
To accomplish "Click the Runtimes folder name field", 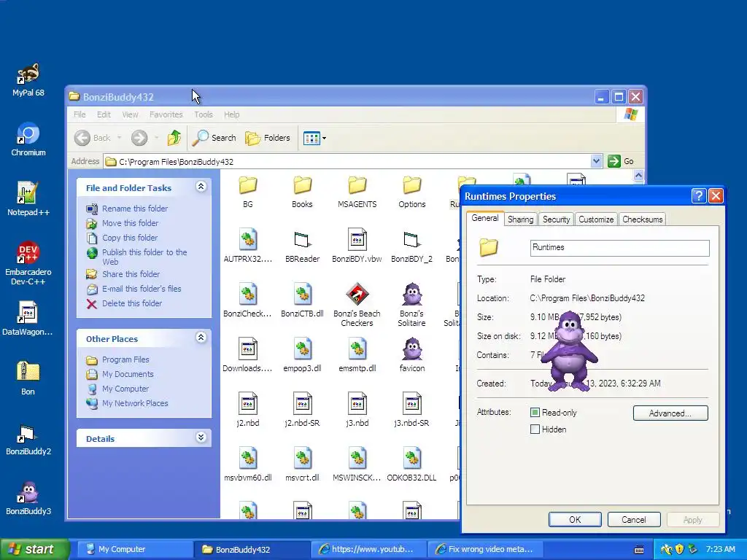I will 619,248.
